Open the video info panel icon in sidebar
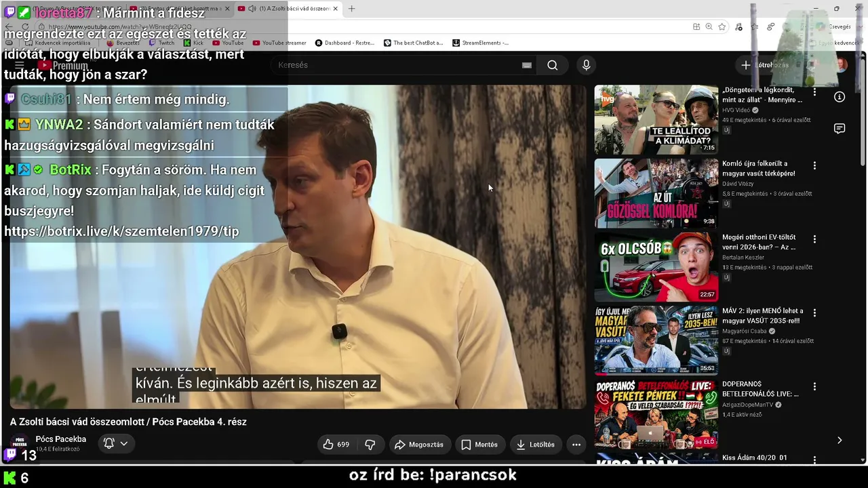This screenshot has height=488, width=868. coord(840,97)
